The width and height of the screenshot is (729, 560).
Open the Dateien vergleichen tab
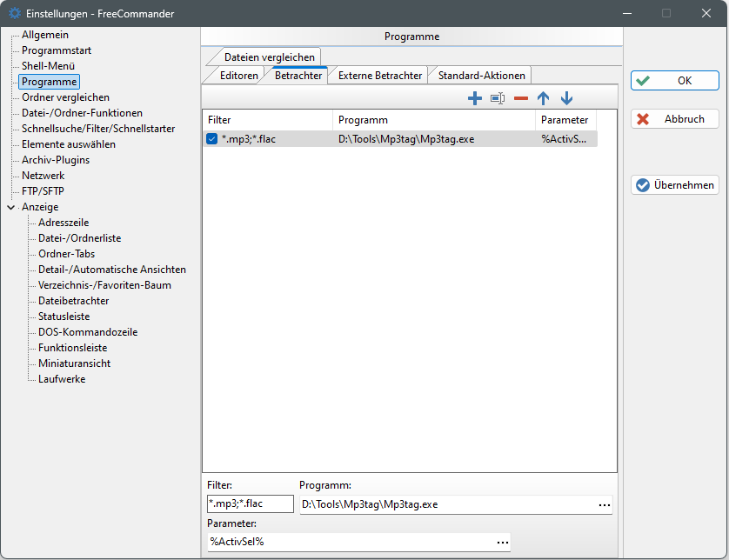tap(269, 57)
